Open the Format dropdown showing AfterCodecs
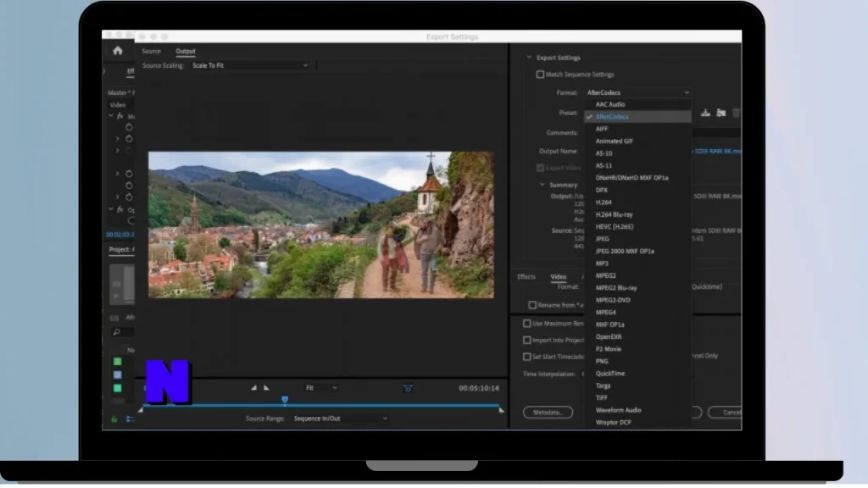 tap(637, 93)
